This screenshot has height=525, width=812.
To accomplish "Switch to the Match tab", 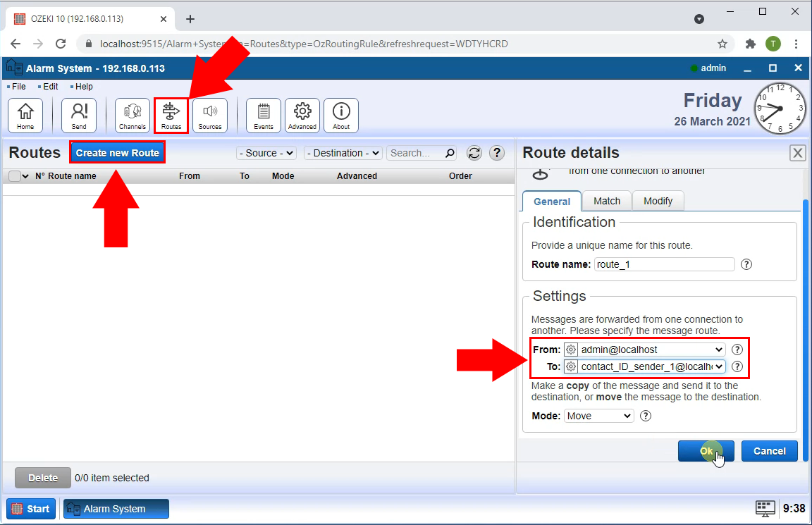I will pyautogui.click(x=606, y=201).
